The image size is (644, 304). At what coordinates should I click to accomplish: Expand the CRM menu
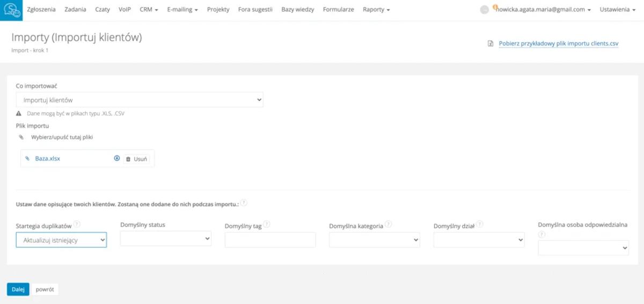(x=149, y=10)
